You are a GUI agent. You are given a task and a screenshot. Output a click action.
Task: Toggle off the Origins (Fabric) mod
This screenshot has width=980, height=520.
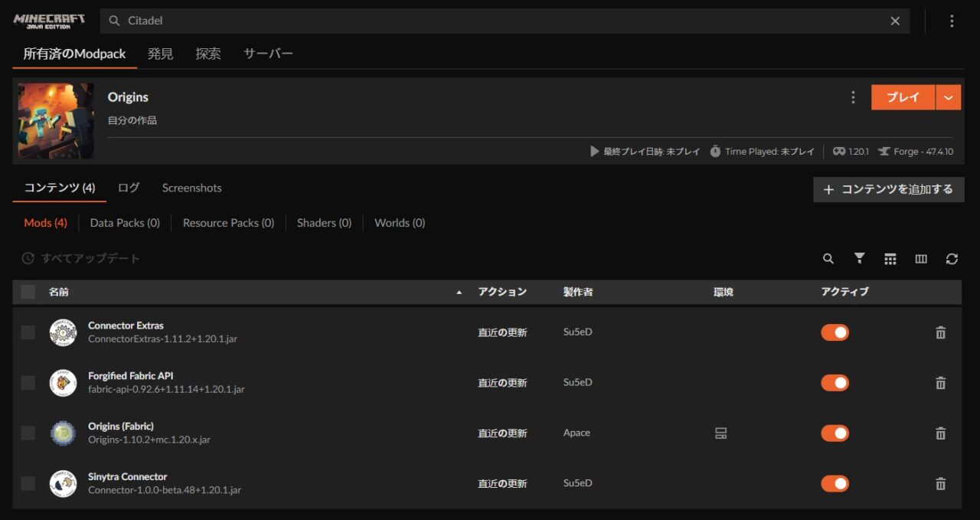tap(835, 433)
